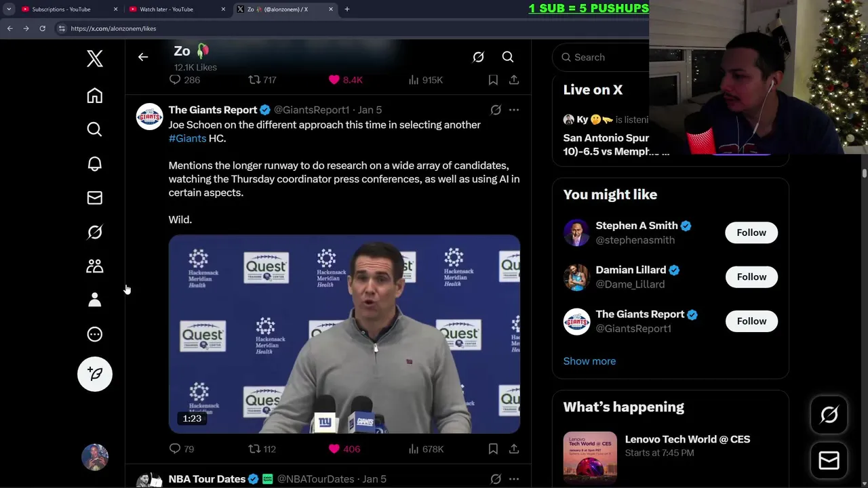Go back in the browser

tap(9, 28)
